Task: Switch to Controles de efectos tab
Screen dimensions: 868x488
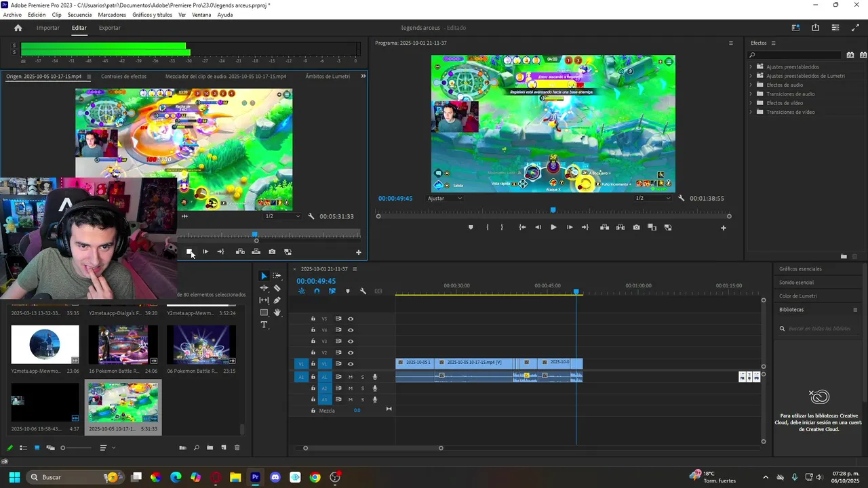Action: 123,77
